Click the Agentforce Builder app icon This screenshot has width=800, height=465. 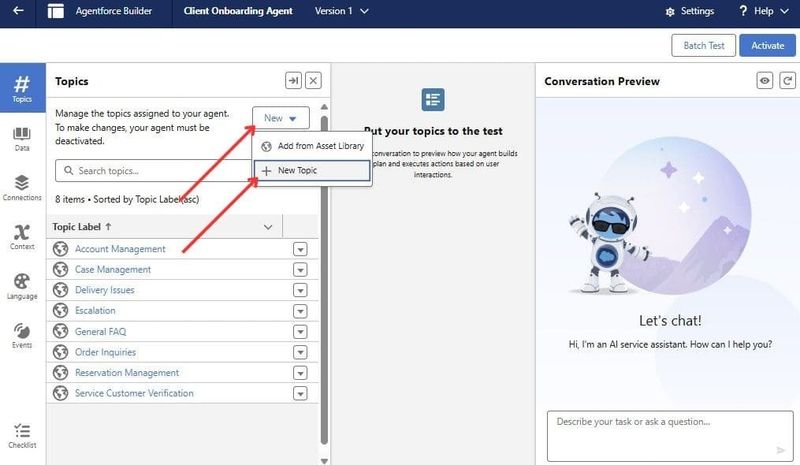[x=56, y=11]
